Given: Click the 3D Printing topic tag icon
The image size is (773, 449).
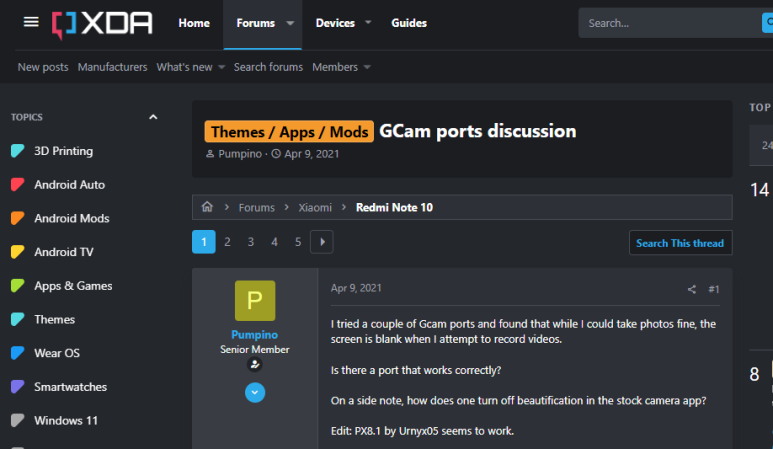Looking at the screenshot, I should tap(17, 151).
